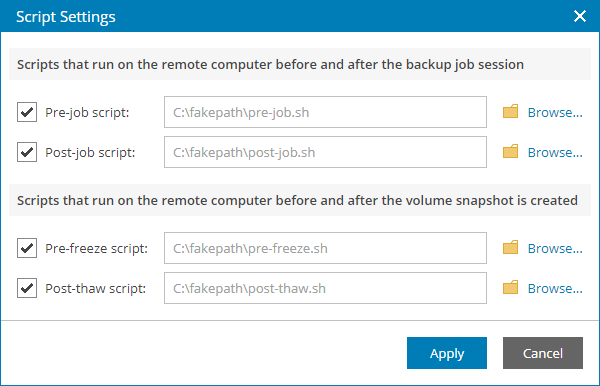Click the folder icon for Post-job script
This screenshot has width=600, height=386.
510,151
